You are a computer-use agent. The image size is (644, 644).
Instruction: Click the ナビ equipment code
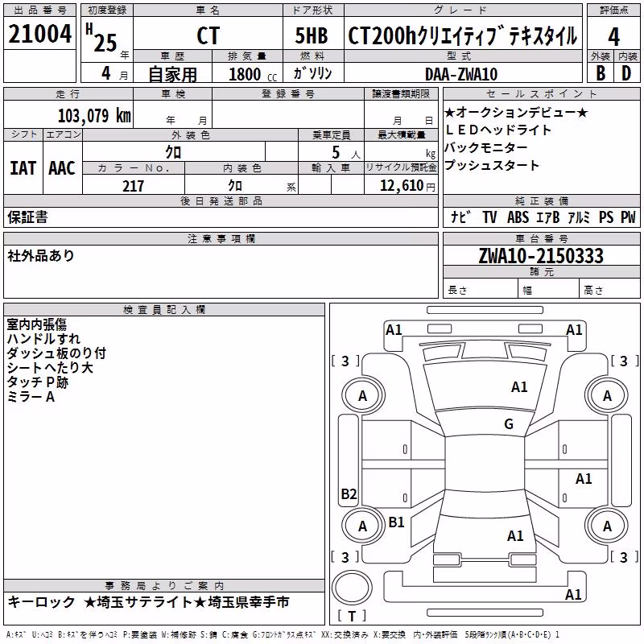click(460, 217)
